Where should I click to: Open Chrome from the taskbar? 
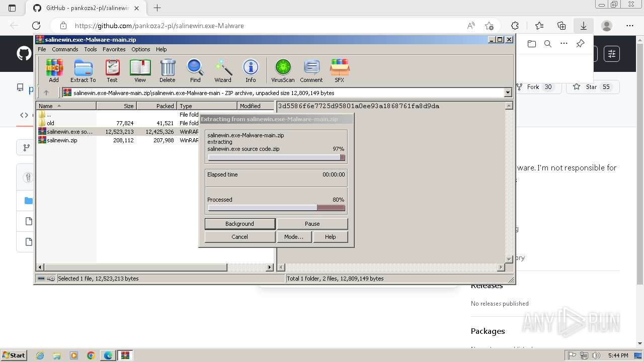[91, 355]
